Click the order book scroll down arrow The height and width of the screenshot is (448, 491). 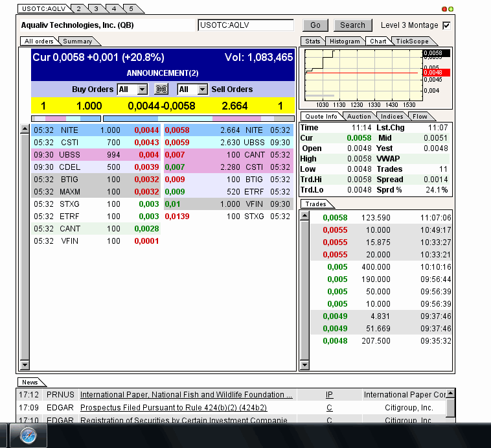tap(25, 364)
